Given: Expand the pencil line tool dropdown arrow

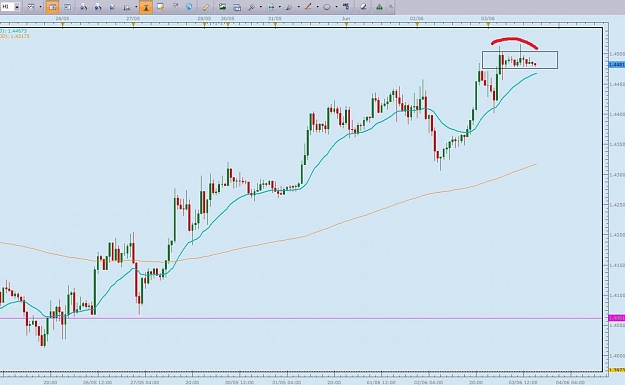Looking at the screenshot, I should (x=317, y=7).
